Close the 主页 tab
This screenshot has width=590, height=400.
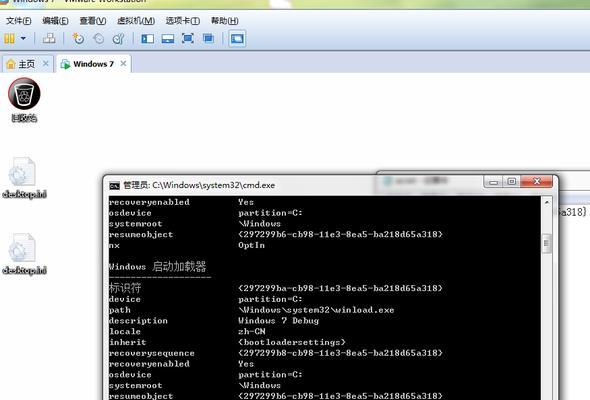point(46,64)
